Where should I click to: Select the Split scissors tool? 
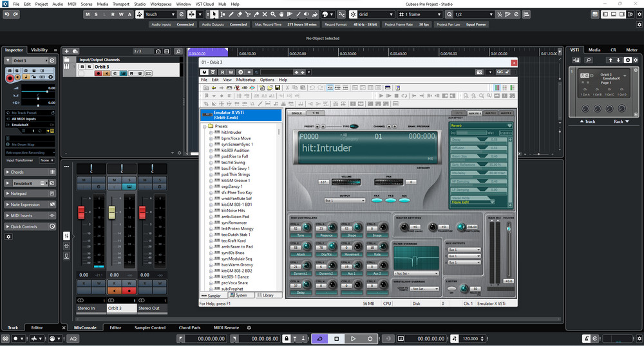coord(248,14)
